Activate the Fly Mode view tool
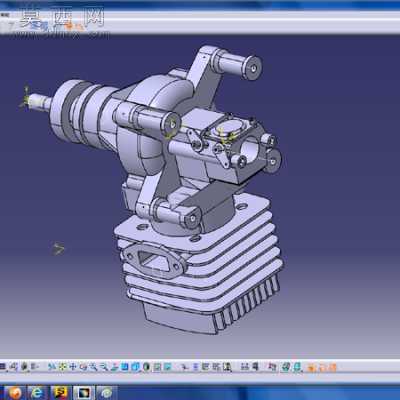 click(52, 367)
